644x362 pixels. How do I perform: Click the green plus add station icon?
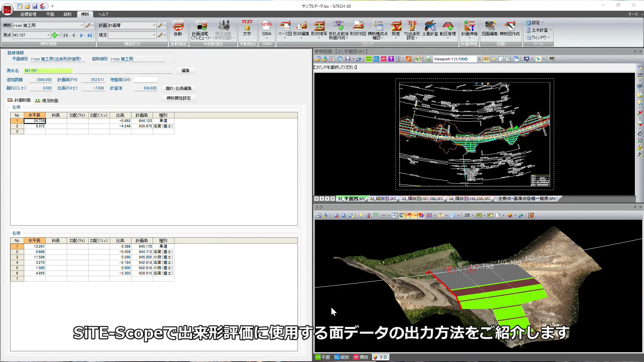(55, 35)
